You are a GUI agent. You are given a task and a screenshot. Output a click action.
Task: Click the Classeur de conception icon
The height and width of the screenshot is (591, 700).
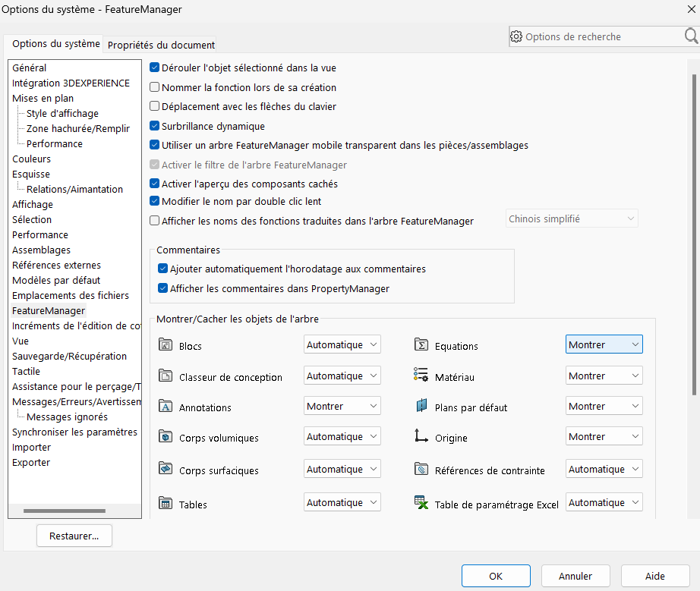point(166,376)
